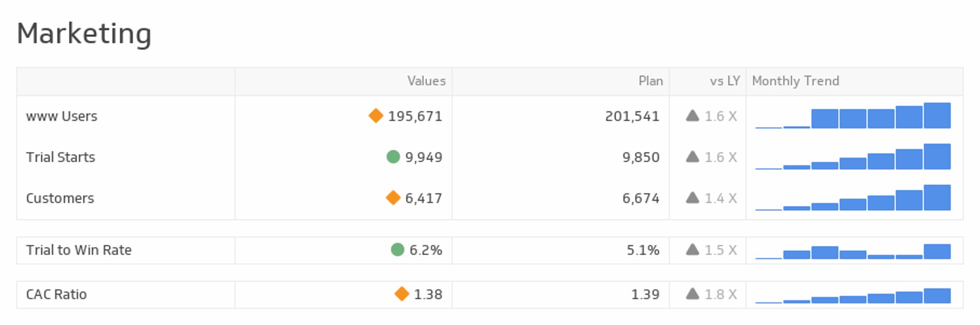
Task: Click the up triangle in www Users row
Action: point(692,116)
